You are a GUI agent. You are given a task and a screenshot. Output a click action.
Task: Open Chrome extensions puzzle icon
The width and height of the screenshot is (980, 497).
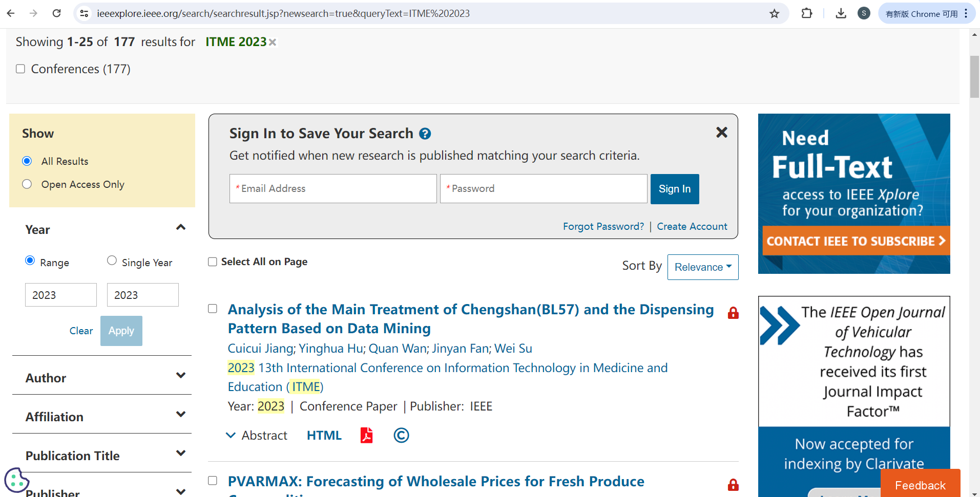pos(806,14)
